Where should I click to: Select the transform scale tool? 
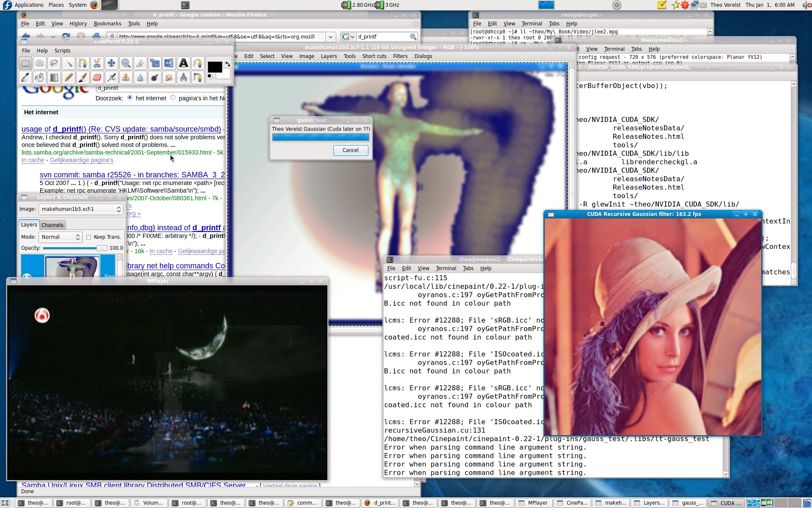pos(155,63)
